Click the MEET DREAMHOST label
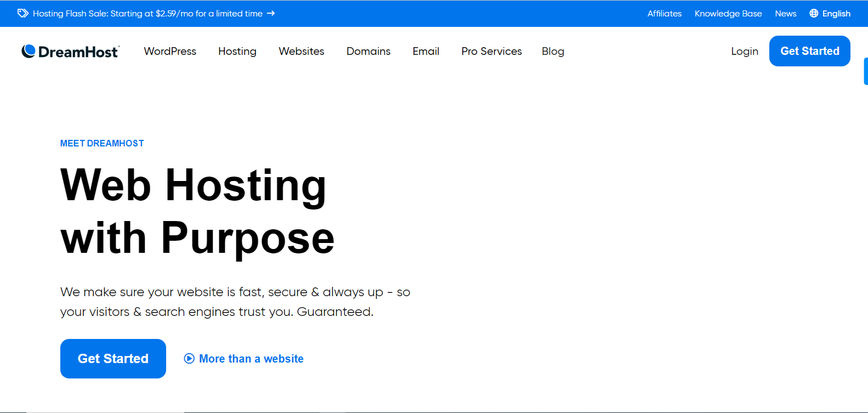The height and width of the screenshot is (413, 868). 102,143
